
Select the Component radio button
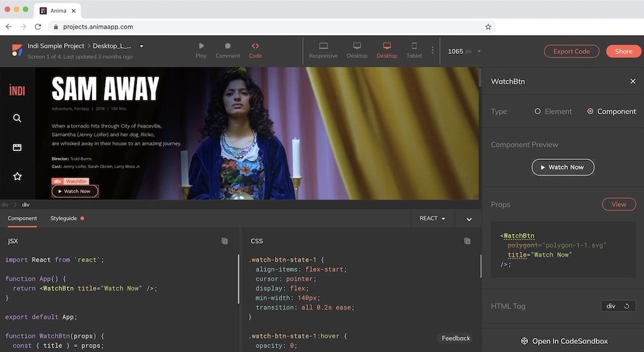coord(590,112)
